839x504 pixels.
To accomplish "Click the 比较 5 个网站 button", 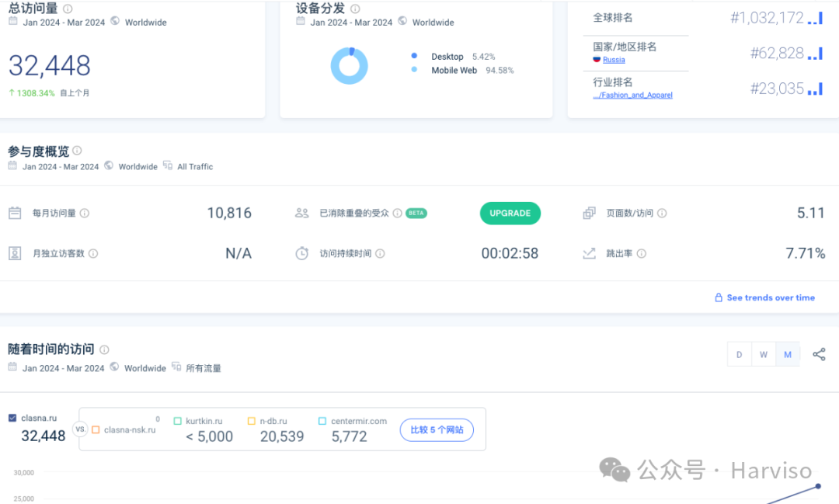I will click(437, 429).
